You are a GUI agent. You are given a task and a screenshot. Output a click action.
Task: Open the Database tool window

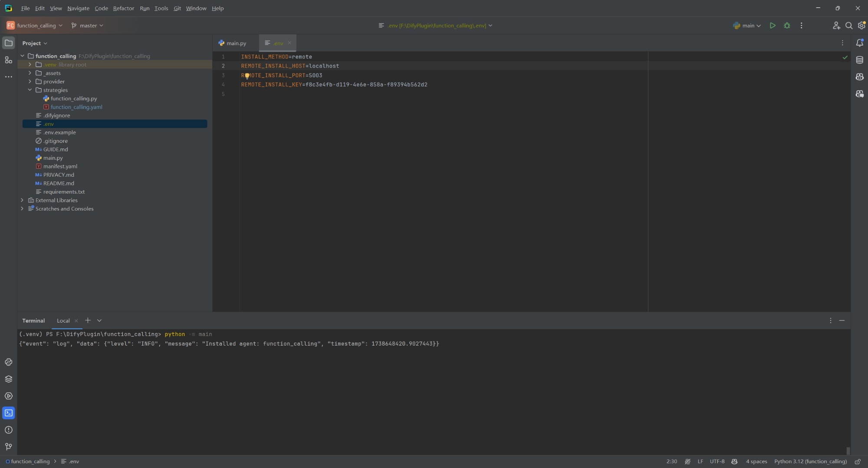pyautogui.click(x=860, y=60)
